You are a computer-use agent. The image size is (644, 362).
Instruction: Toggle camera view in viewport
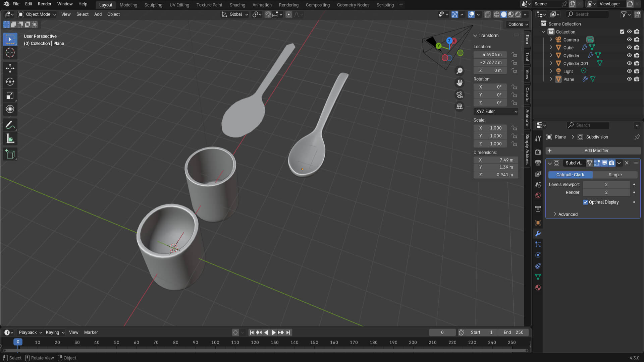click(x=460, y=95)
